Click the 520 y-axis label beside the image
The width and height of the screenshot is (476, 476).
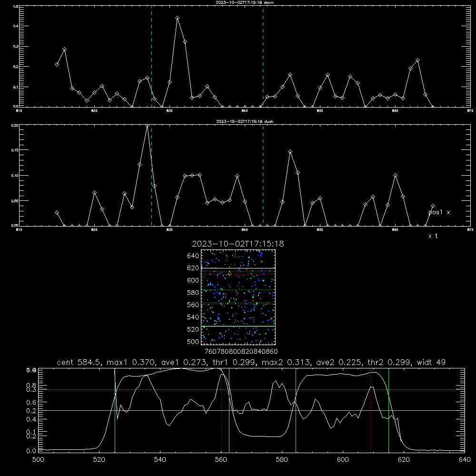193,329
